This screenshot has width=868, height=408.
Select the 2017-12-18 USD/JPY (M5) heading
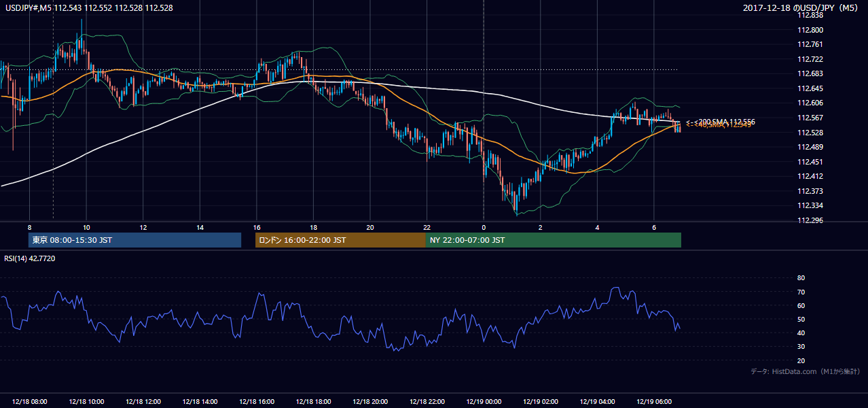tap(801, 7)
